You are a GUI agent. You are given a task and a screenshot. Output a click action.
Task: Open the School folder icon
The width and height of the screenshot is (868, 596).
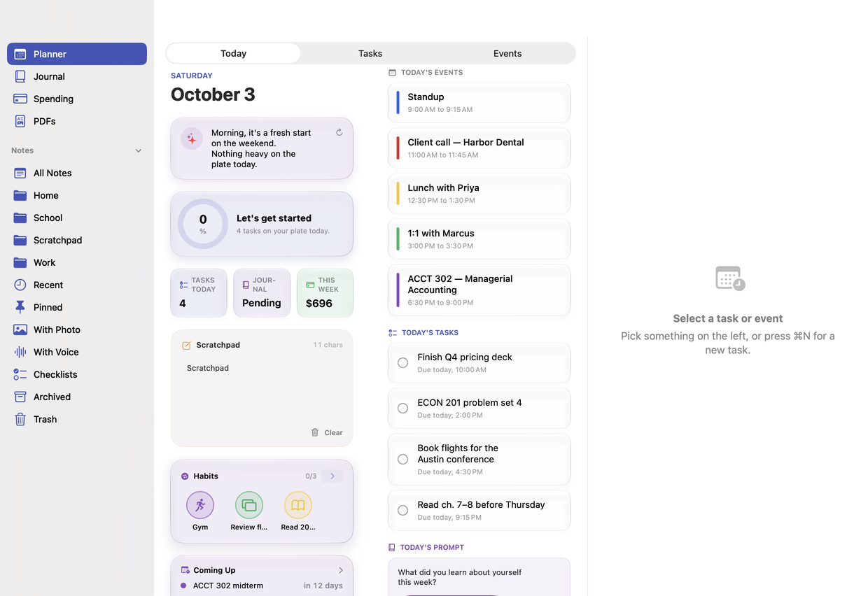tap(20, 218)
